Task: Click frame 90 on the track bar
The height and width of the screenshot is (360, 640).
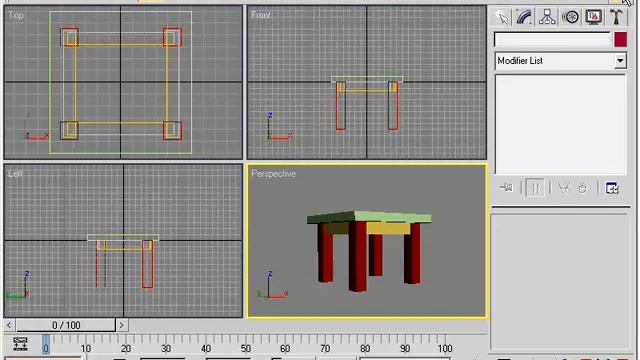Action: (405, 349)
